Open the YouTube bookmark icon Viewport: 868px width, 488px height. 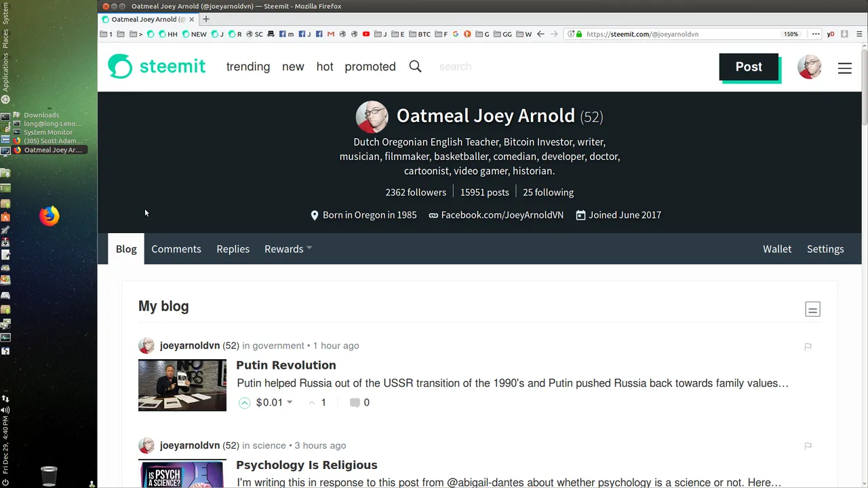[x=366, y=34]
